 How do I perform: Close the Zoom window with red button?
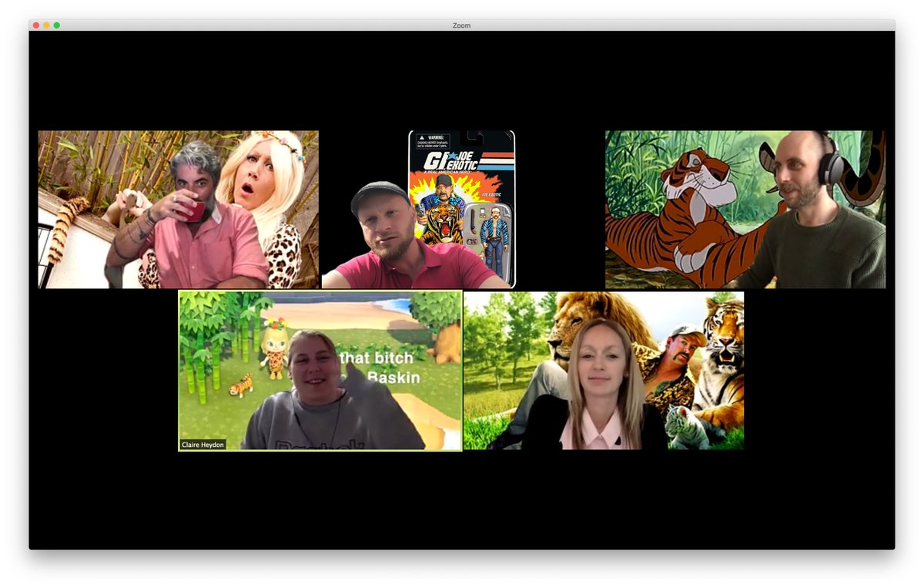coord(36,25)
